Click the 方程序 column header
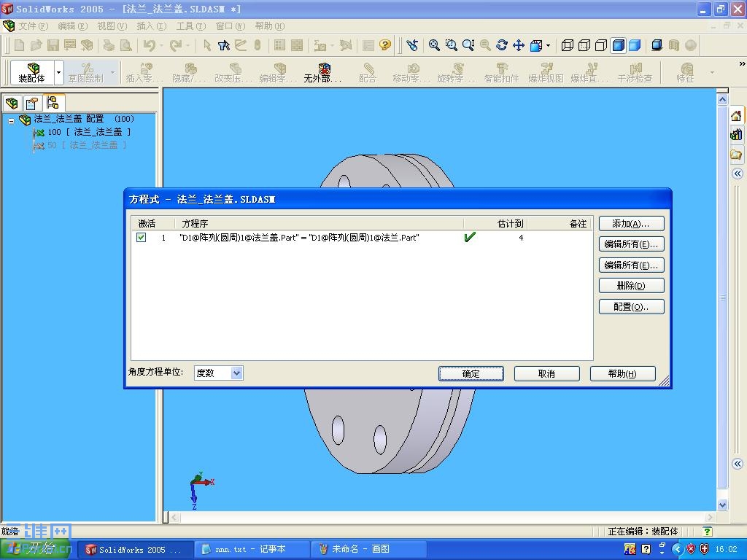The height and width of the screenshot is (560, 747). tap(320, 223)
